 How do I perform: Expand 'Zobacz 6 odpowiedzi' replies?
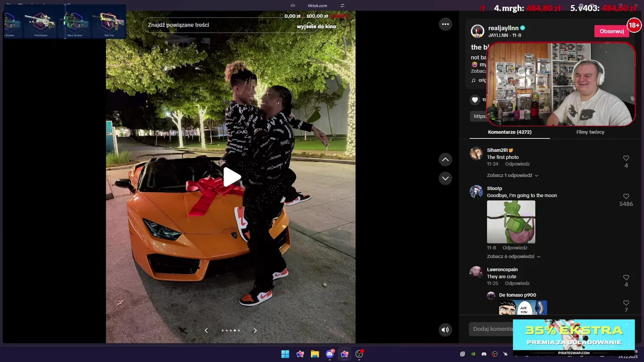click(514, 256)
